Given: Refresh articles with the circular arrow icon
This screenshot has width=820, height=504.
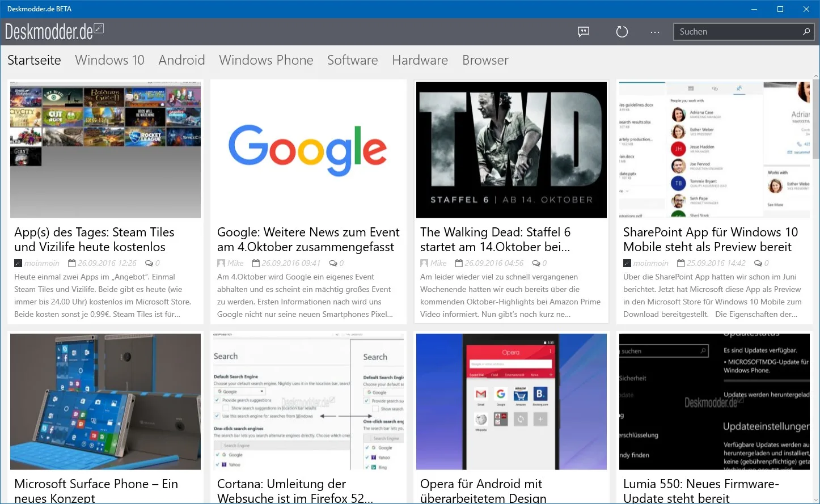Looking at the screenshot, I should point(622,32).
